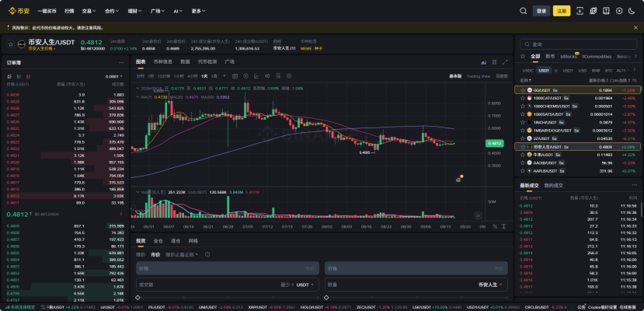This screenshot has height=311, width=644.
Task: Open the app download icon in header
Action: 580,11
